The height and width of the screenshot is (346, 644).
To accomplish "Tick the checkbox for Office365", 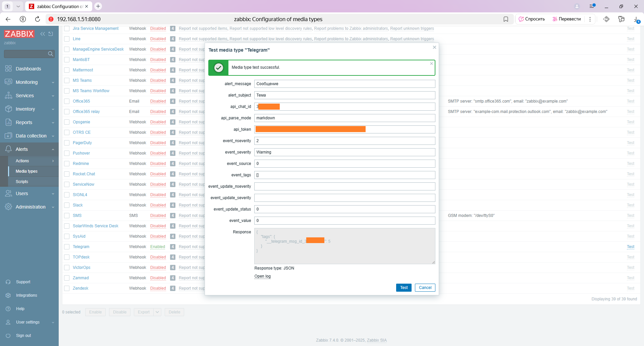I will point(67,101).
